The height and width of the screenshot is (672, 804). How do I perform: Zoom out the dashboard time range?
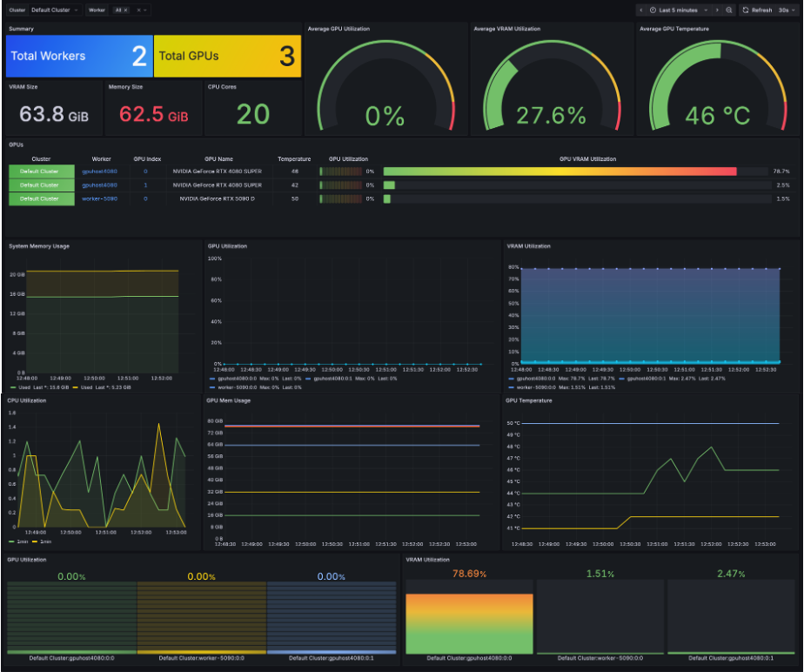(728, 10)
